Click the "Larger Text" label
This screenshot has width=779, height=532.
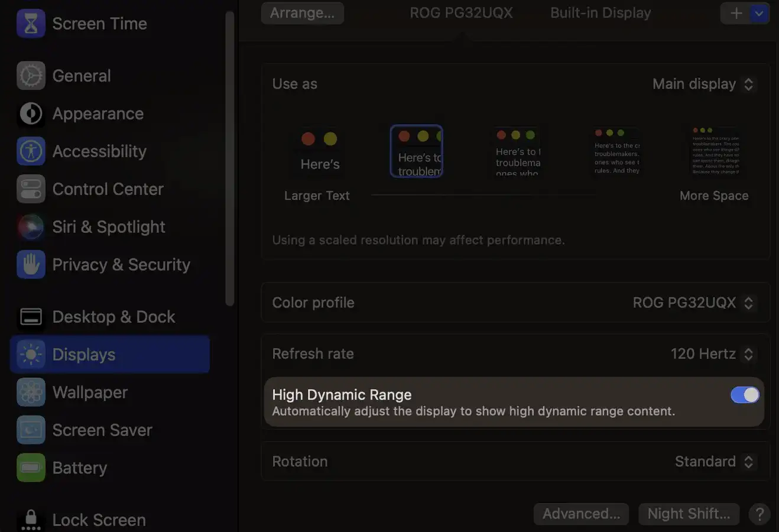pos(317,196)
